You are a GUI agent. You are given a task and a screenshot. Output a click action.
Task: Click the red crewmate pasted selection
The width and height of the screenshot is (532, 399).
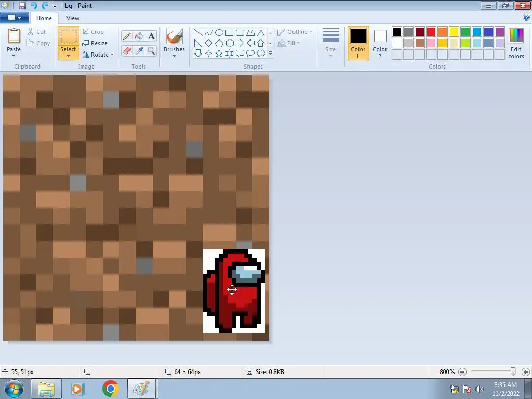coord(234,291)
